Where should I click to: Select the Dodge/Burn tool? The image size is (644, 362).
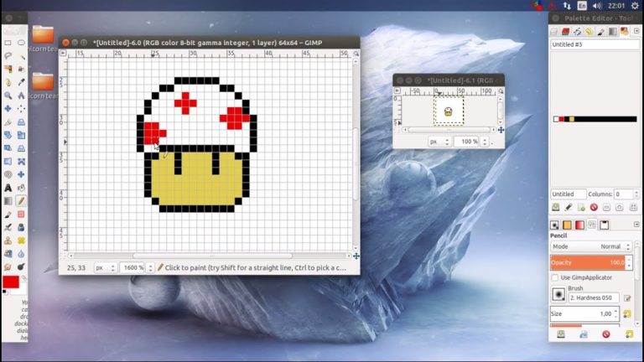pos(21,266)
